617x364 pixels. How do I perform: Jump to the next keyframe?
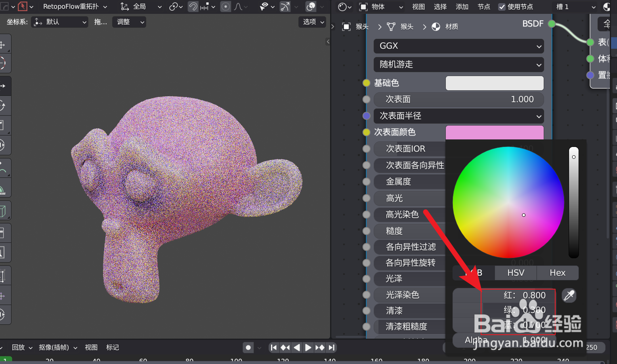(x=320, y=348)
